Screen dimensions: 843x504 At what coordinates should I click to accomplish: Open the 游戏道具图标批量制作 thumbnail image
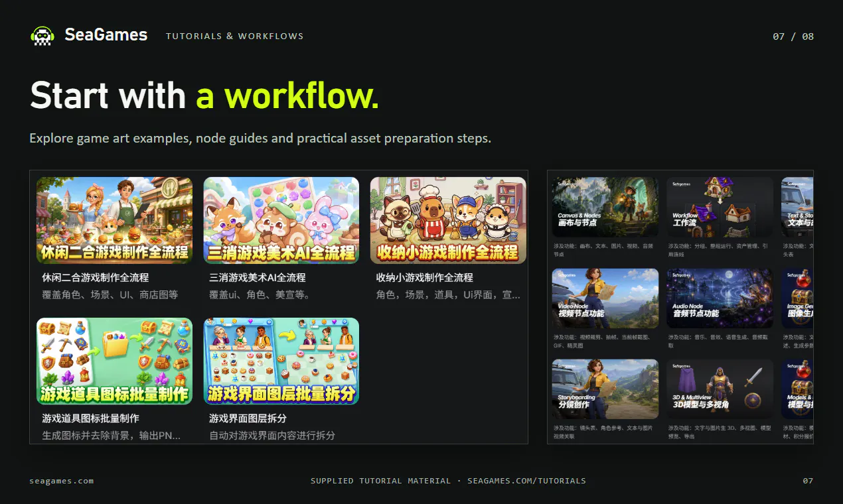pyautogui.click(x=114, y=361)
